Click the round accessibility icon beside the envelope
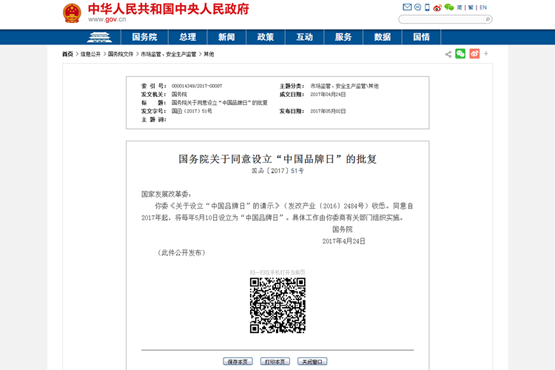The width and height of the screenshot is (555, 370). (x=418, y=7)
